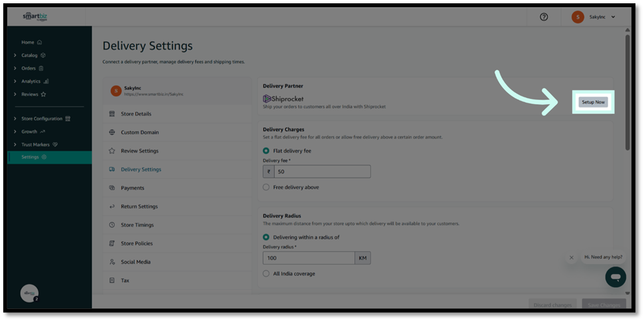This screenshot has width=644, height=321.
Task: Click the Save Changes button
Action: click(x=604, y=304)
